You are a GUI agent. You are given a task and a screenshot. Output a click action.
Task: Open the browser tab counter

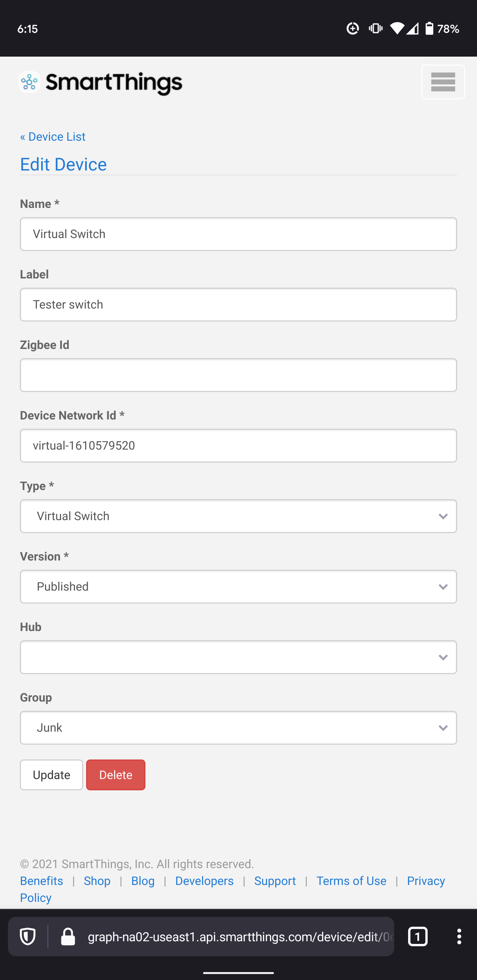(x=418, y=936)
